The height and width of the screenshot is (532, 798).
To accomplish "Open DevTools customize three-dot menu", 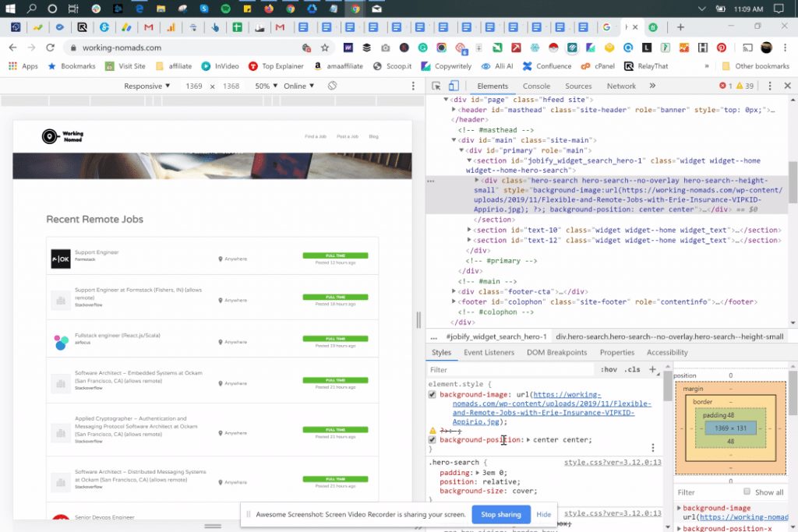I will pos(769,86).
